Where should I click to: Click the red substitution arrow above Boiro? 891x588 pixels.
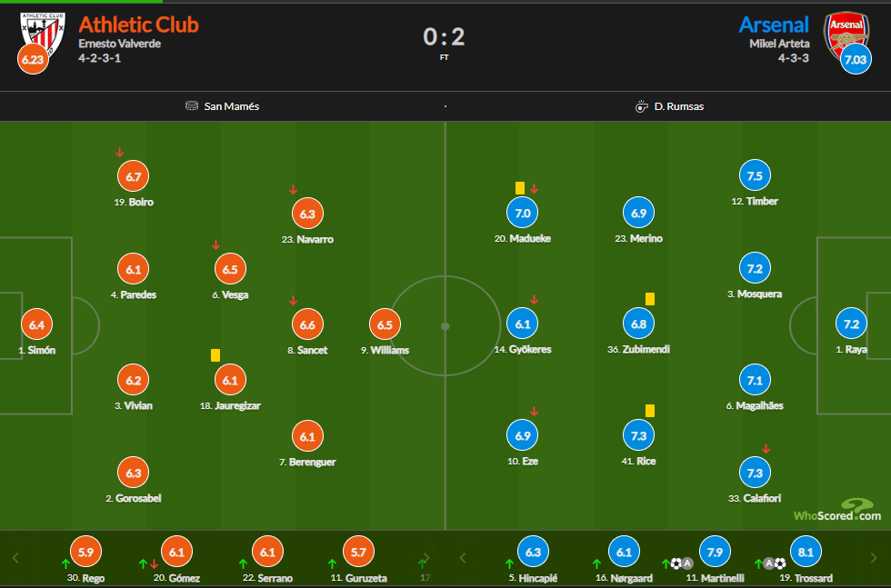click(119, 153)
